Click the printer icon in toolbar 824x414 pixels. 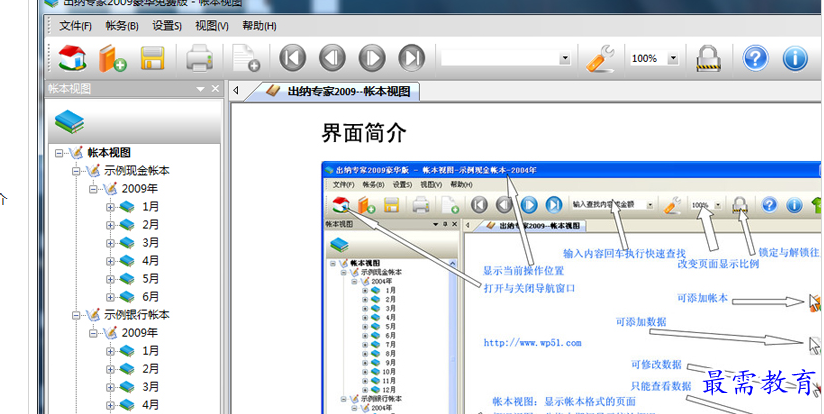click(x=200, y=58)
